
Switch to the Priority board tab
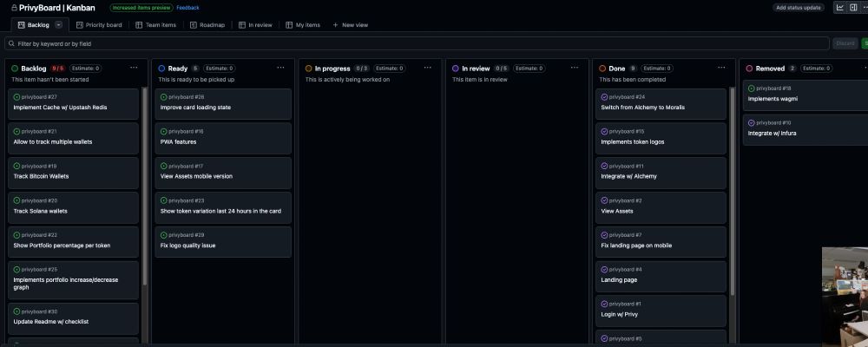[x=99, y=25]
